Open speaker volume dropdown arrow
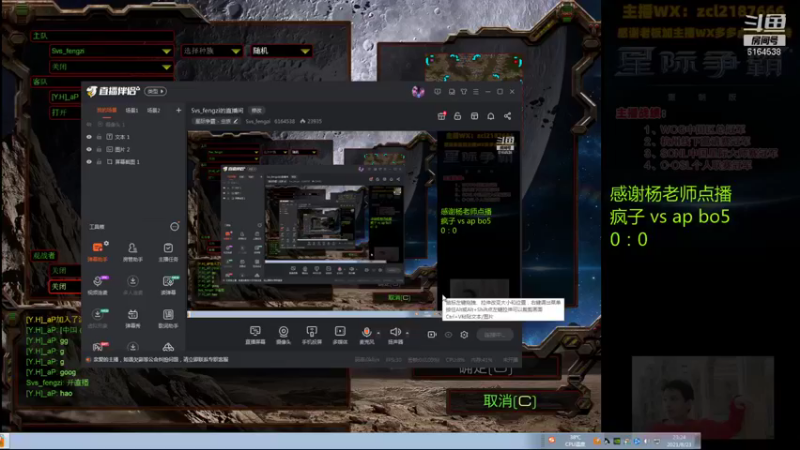The width and height of the screenshot is (800, 450). (x=407, y=333)
